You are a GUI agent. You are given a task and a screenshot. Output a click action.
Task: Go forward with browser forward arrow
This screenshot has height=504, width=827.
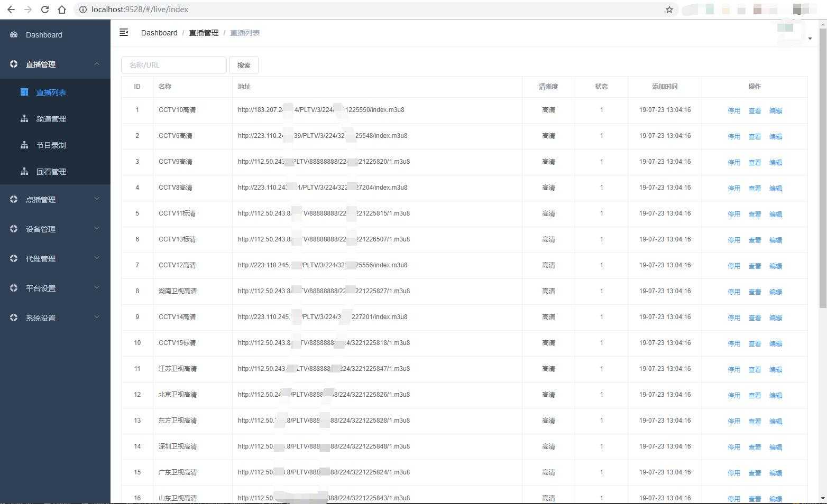pos(28,10)
